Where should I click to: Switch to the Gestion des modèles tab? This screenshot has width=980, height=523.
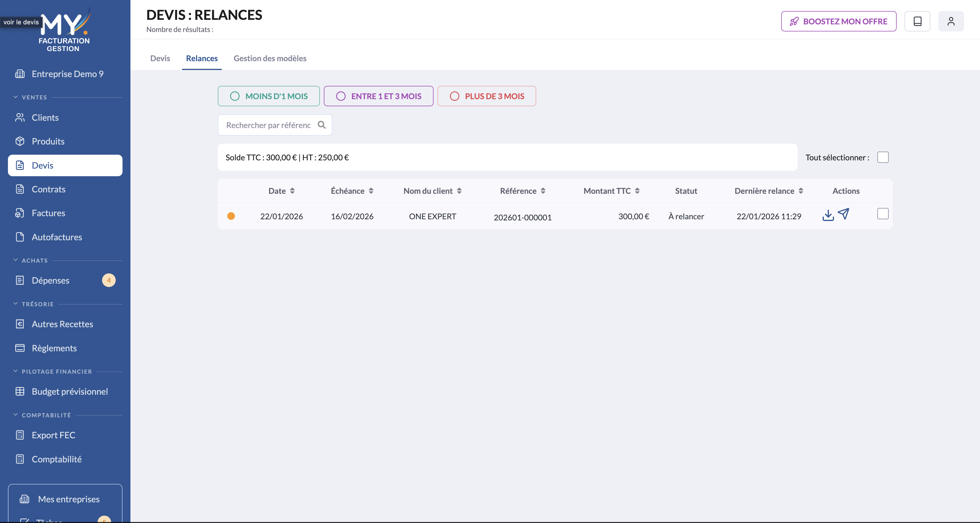pyautogui.click(x=270, y=58)
